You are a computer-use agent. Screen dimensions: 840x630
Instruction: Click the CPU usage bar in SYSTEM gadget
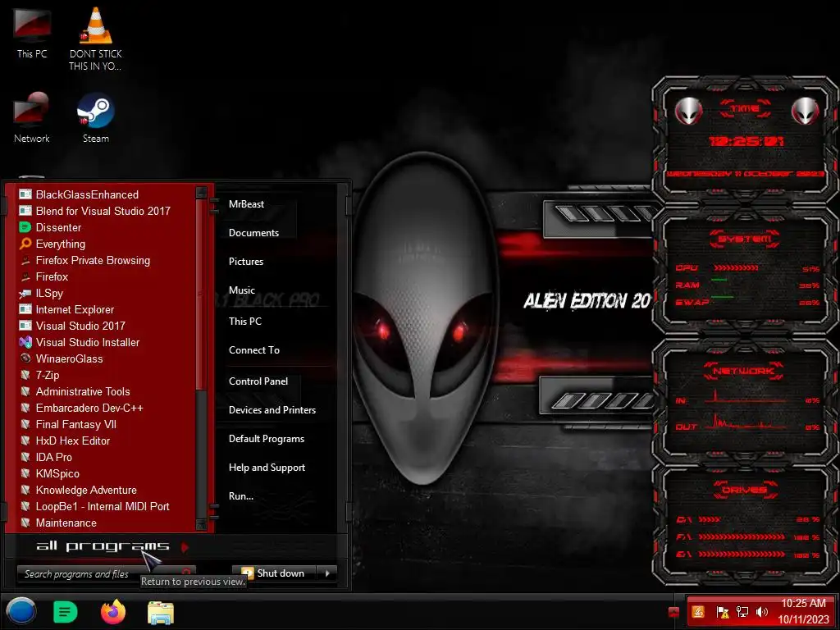[x=736, y=268]
